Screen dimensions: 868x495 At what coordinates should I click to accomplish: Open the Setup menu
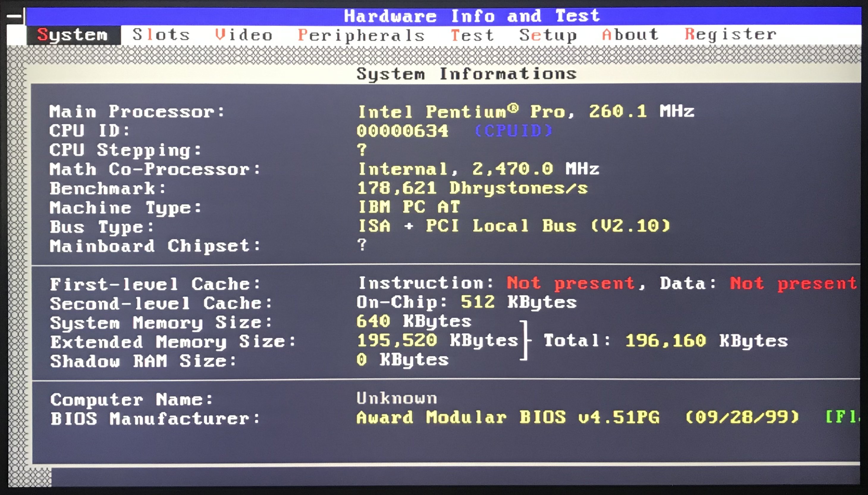(548, 35)
